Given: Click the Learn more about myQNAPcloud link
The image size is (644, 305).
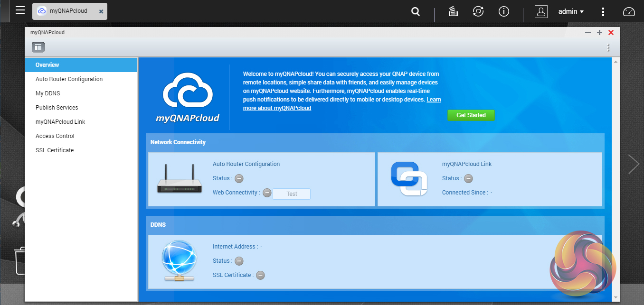Looking at the screenshot, I should coord(277,108).
